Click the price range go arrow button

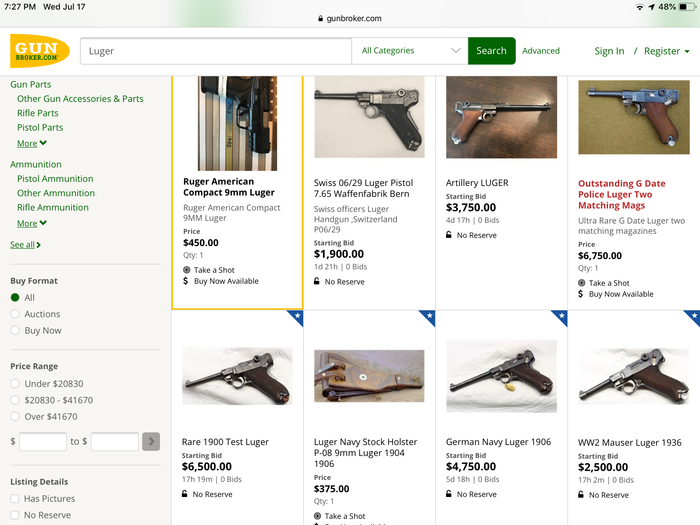(151, 441)
